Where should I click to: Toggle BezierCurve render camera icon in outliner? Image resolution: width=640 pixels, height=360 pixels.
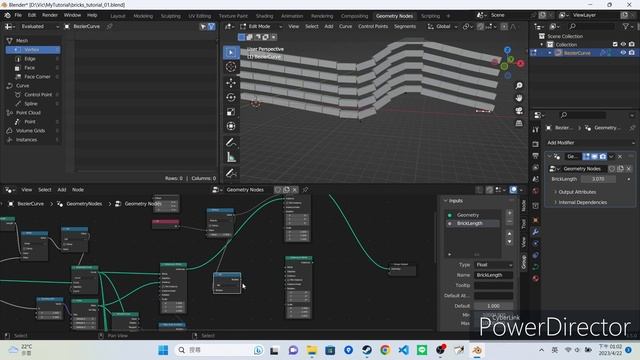[x=631, y=53]
